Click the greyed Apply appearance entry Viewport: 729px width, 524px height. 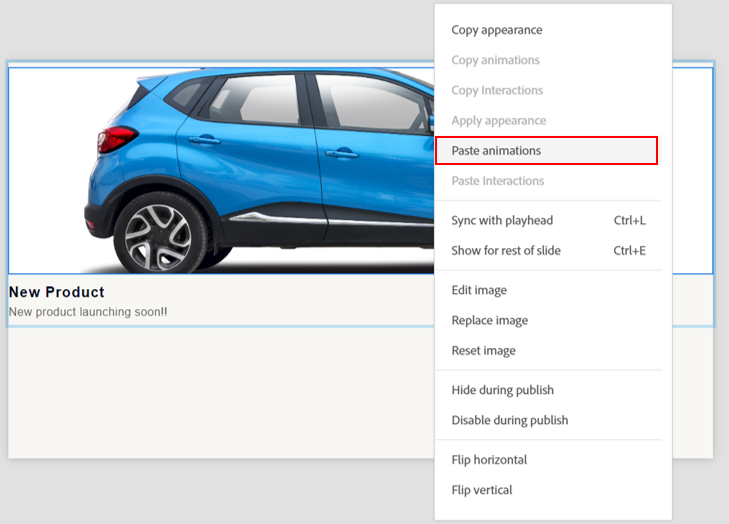(498, 121)
